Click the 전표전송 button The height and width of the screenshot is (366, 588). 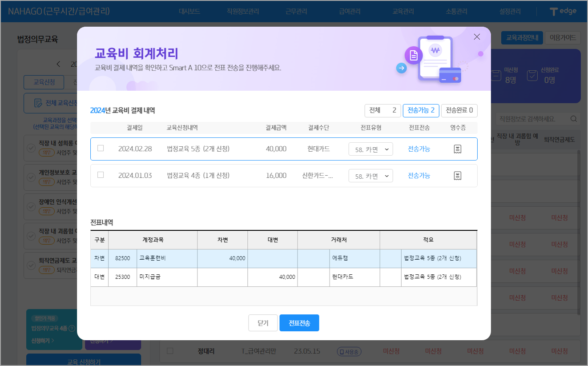tap(299, 323)
